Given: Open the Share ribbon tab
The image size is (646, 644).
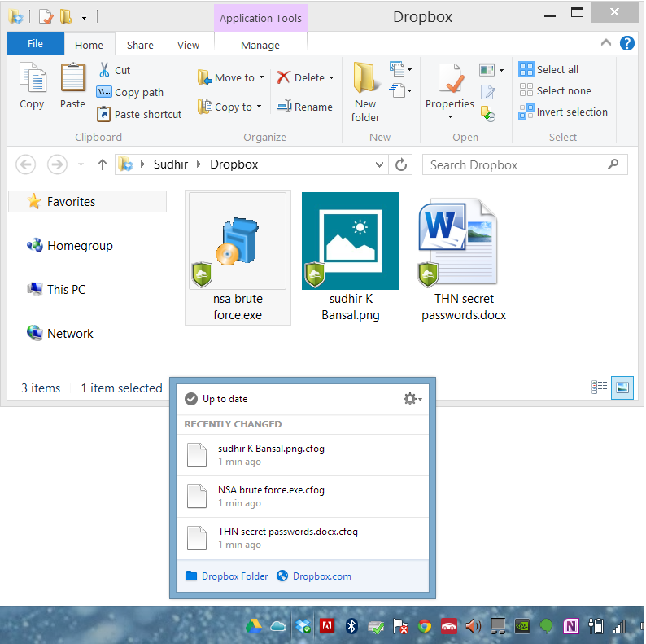Looking at the screenshot, I should pos(140,45).
